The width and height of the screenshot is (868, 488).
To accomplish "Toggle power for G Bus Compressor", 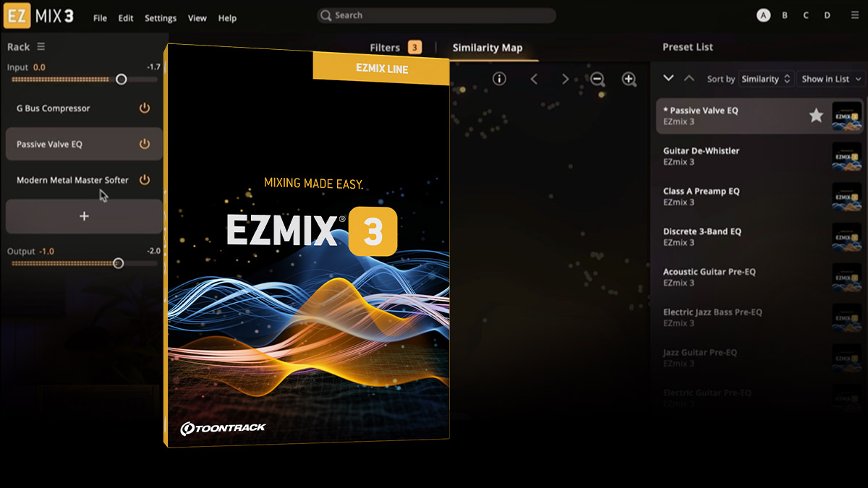I will [145, 108].
